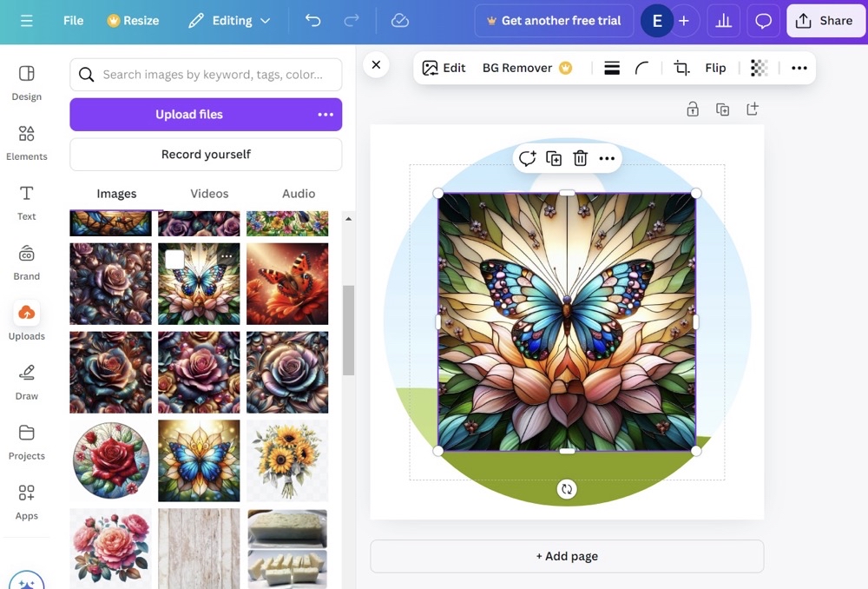
Task: Open the Elements panel
Action: click(x=27, y=143)
